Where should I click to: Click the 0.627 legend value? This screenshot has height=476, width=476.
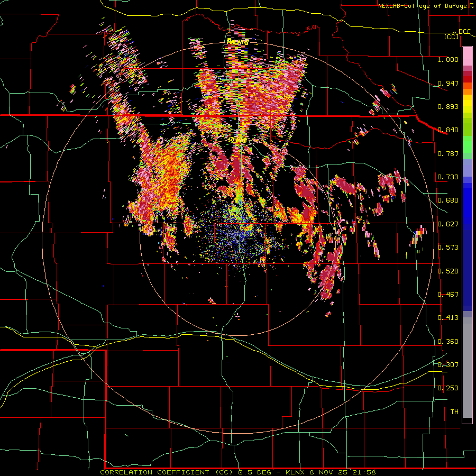(448, 224)
